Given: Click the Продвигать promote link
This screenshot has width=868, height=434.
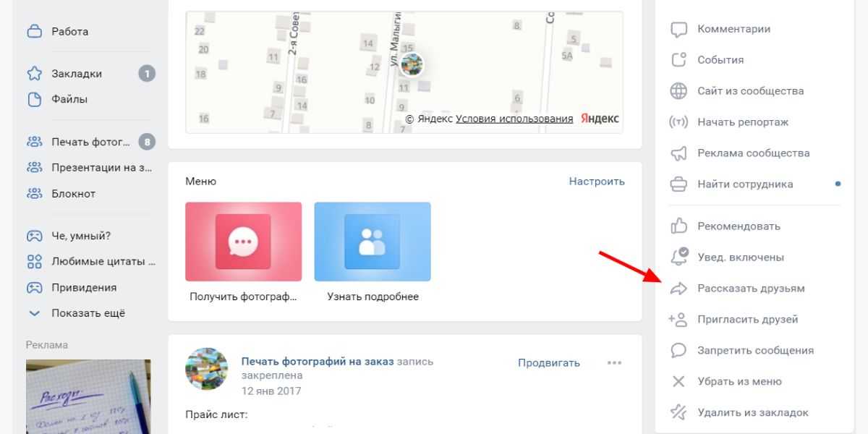Looking at the screenshot, I should point(549,363).
